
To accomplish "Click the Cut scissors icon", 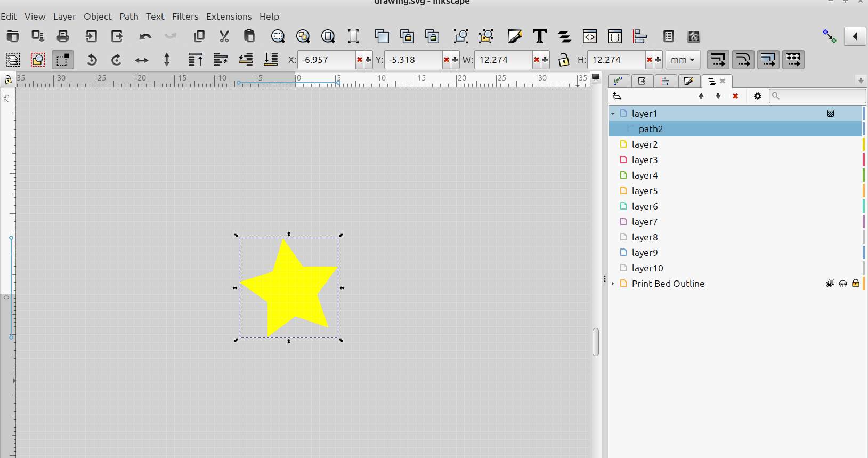I will [x=224, y=36].
